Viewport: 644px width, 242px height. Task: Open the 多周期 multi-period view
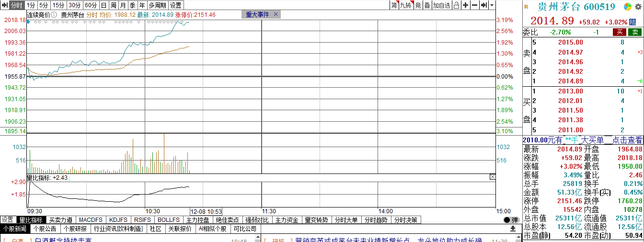coord(158,5)
